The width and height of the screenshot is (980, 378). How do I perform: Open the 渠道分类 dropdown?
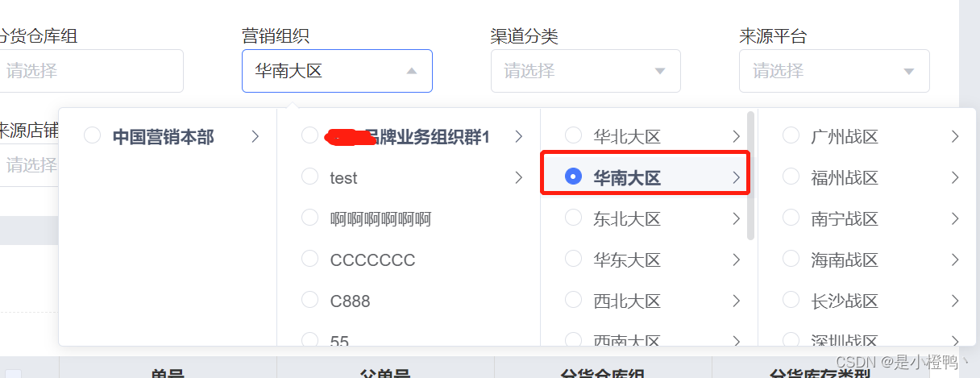pyautogui.click(x=586, y=71)
